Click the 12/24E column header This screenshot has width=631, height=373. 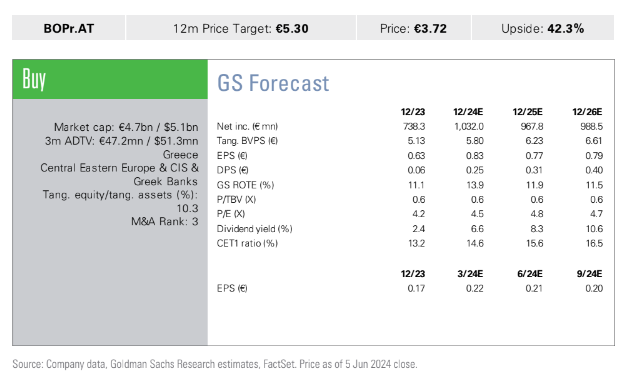click(468, 112)
